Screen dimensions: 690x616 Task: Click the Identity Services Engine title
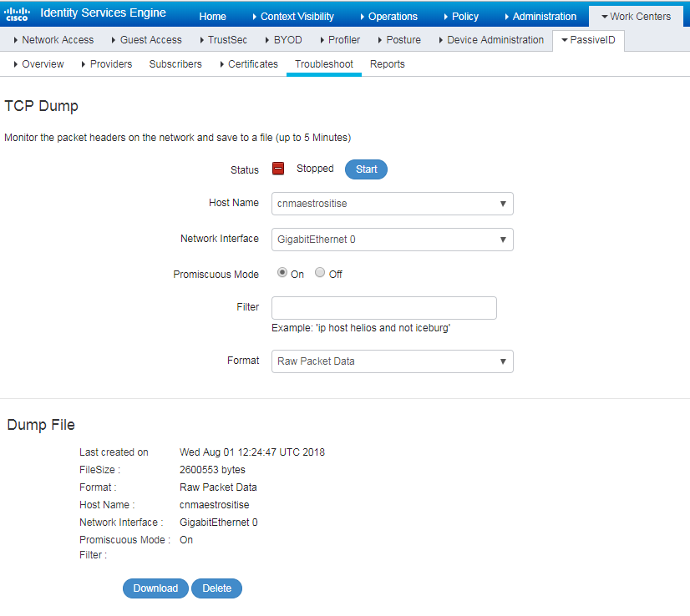pyautogui.click(x=103, y=13)
